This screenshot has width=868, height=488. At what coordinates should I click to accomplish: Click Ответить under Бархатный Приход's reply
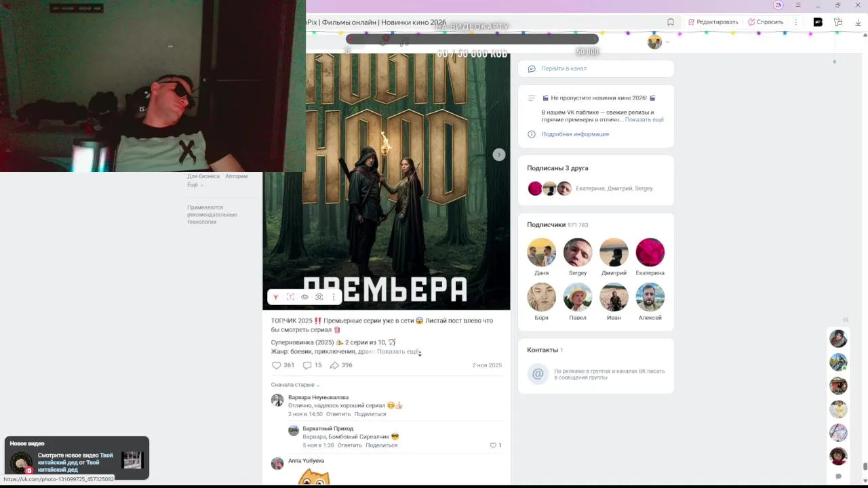[x=350, y=445]
